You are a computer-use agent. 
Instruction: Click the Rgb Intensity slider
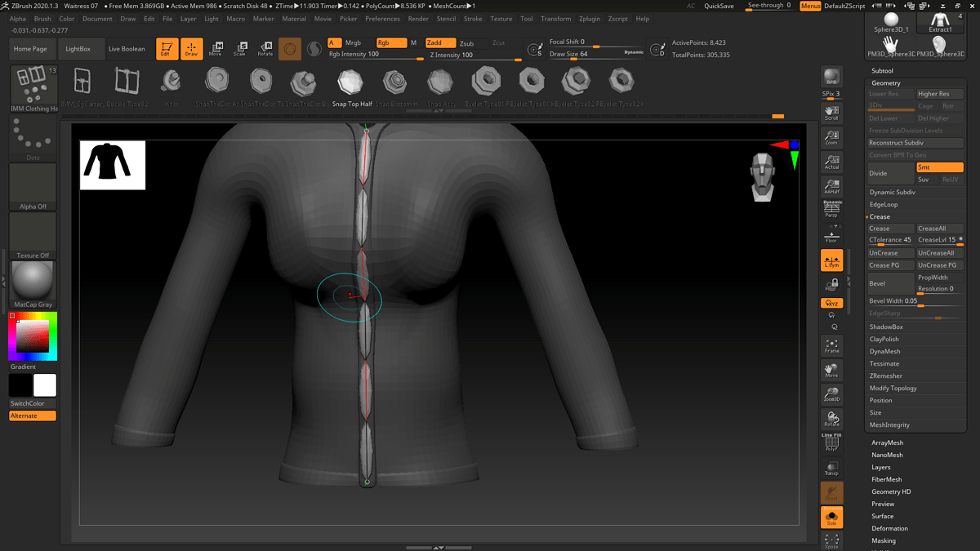pos(375,55)
